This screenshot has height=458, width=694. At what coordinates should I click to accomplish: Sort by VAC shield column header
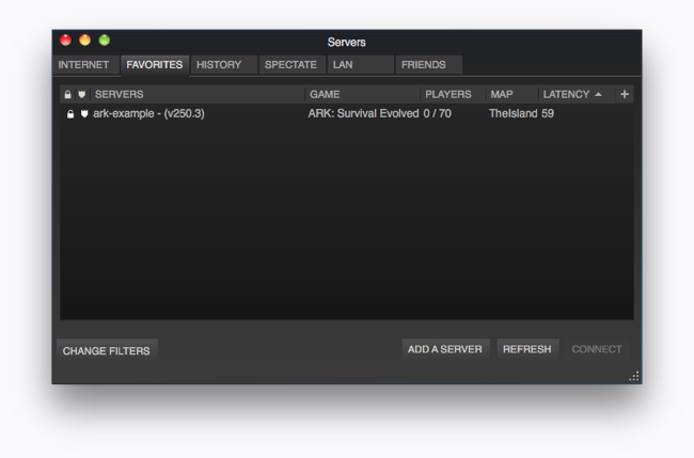pos(82,94)
